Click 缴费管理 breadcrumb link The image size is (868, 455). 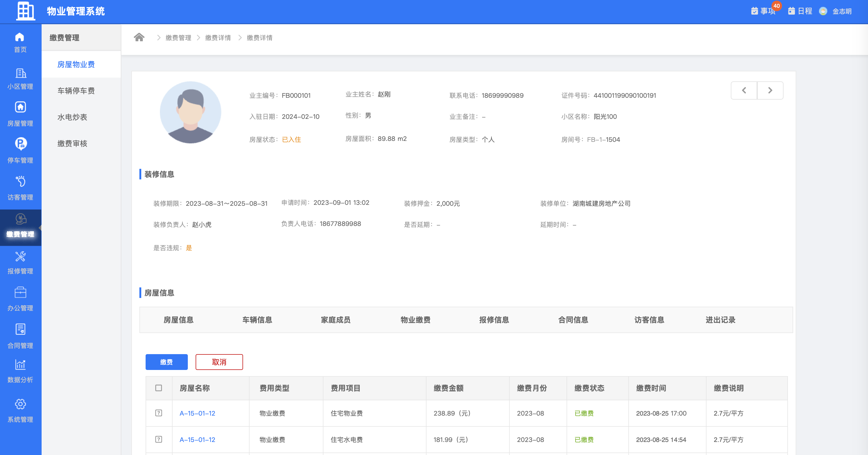pyautogui.click(x=178, y=38)
